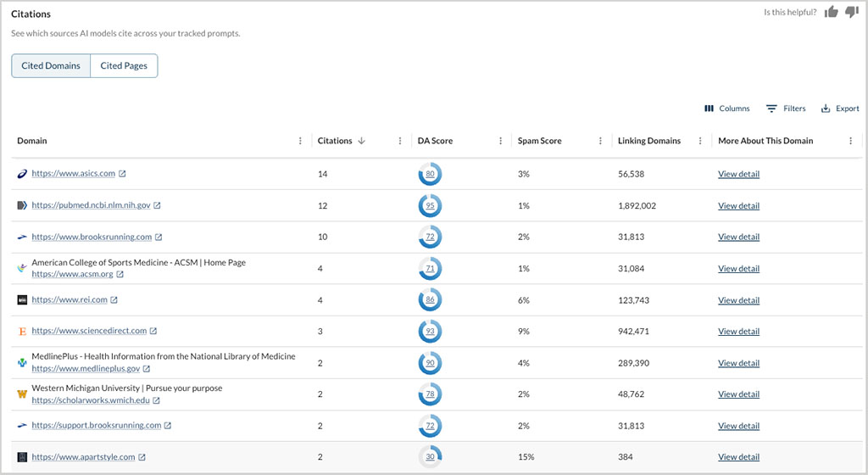Open the apartstyle.com link

83,456
